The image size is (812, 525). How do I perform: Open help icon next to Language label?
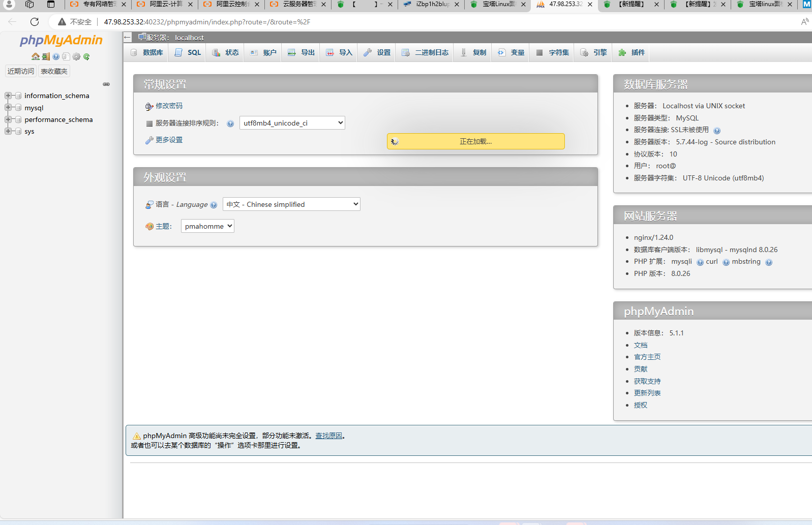coord(214,205)
